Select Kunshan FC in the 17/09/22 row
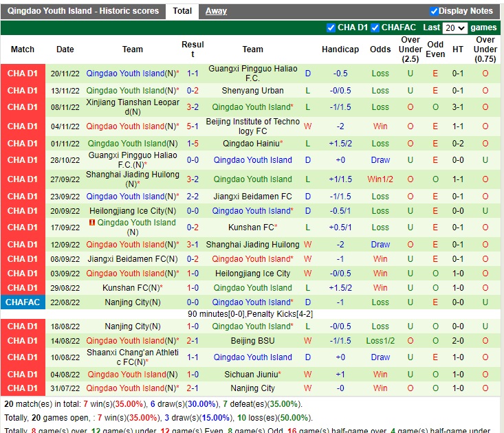Screen dimensions: 504x433 click(250, 227)
